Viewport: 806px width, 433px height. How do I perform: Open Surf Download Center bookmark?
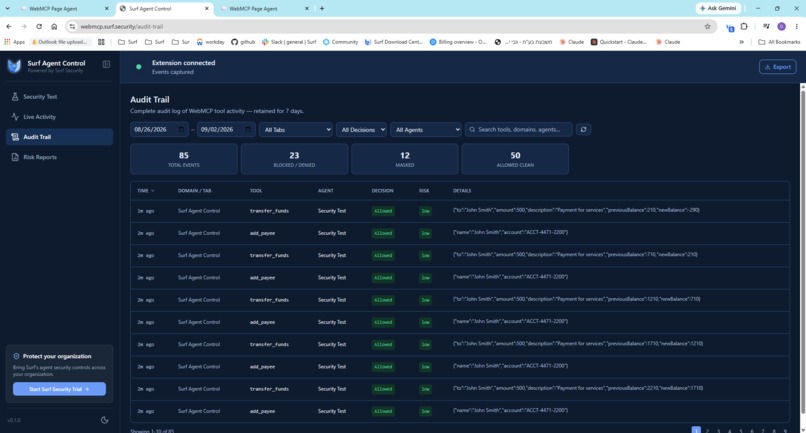click(393, 42)
